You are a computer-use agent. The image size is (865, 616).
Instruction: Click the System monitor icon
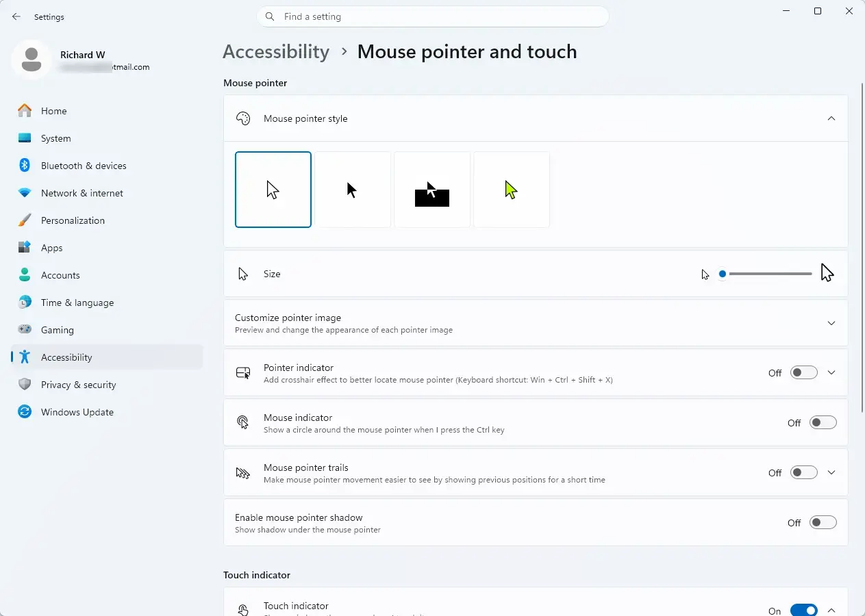pos(25,138)
